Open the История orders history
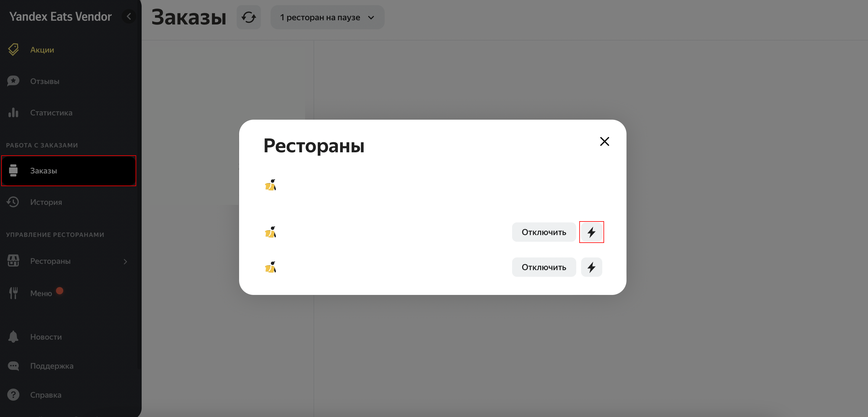 coord(46,202)
